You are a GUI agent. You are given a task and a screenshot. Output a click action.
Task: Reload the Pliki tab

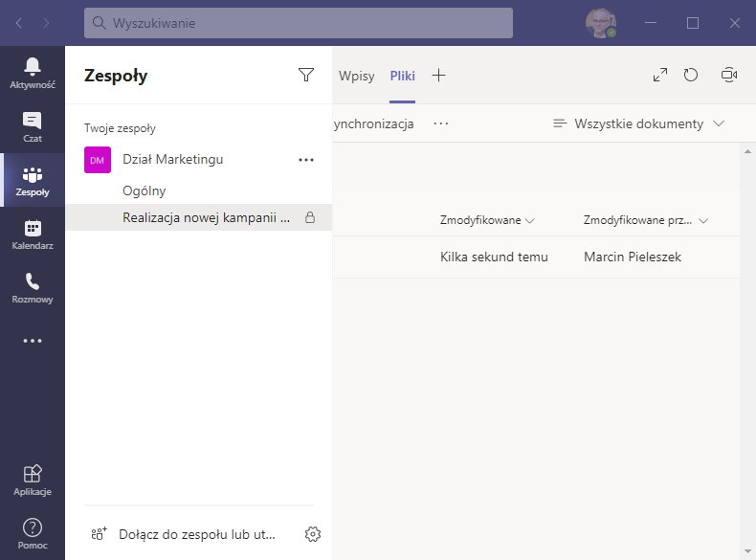pyautogui.click(x=690, y=75)
